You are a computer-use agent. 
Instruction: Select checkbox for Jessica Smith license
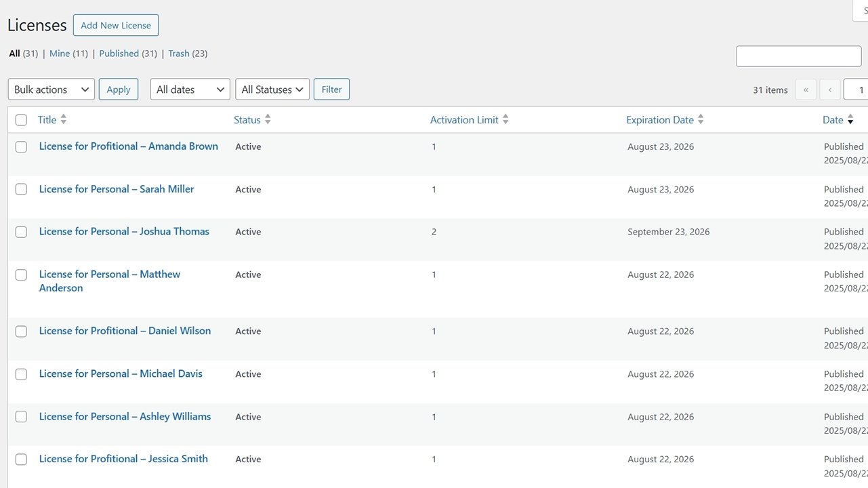[21, 460]
